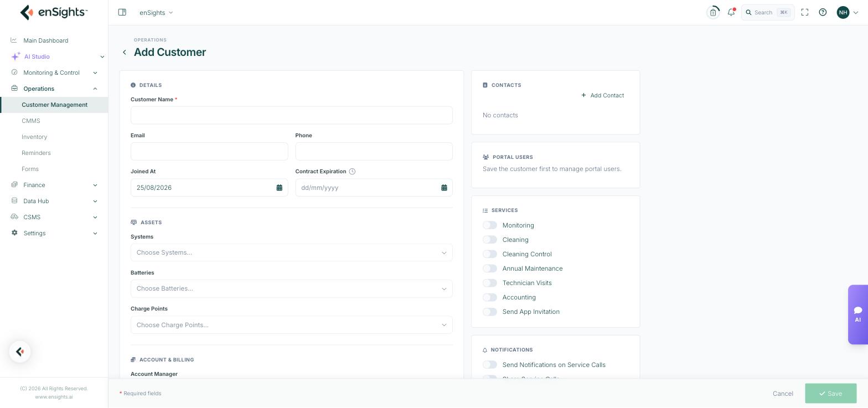Screen dimensions: 868x408
Task: Go back using the arrow beside Add Customer
Action: 125,52
